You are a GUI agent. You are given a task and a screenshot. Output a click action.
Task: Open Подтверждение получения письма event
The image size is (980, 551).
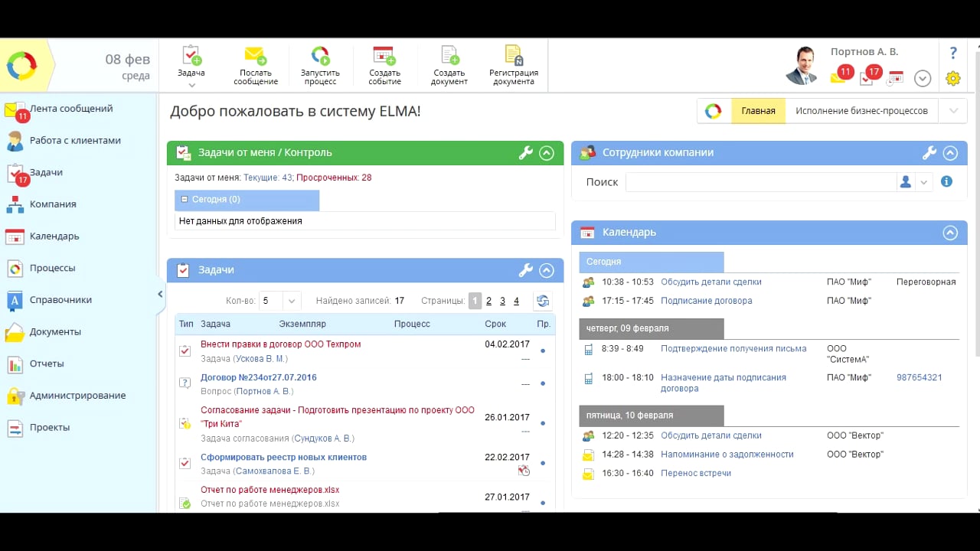tap(733, 348)
